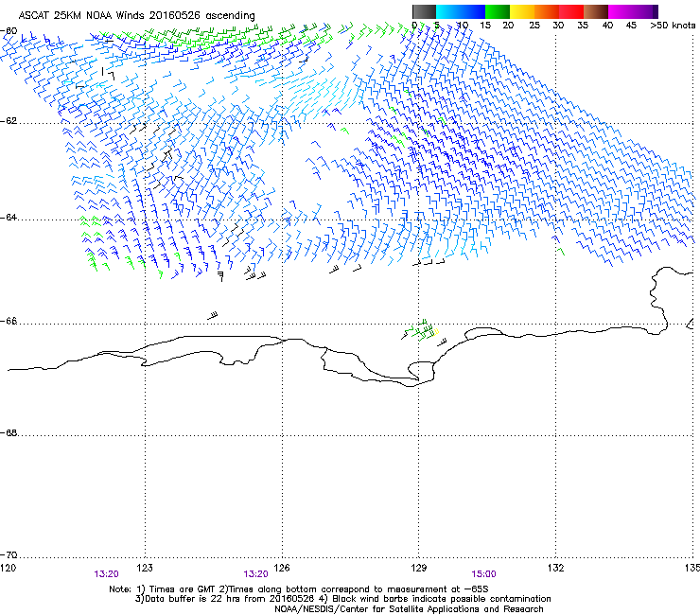Pick the orange 25-30 knots legend swatch
The height and width of the screenshot is (615, 700).
(x=547, y=11)
